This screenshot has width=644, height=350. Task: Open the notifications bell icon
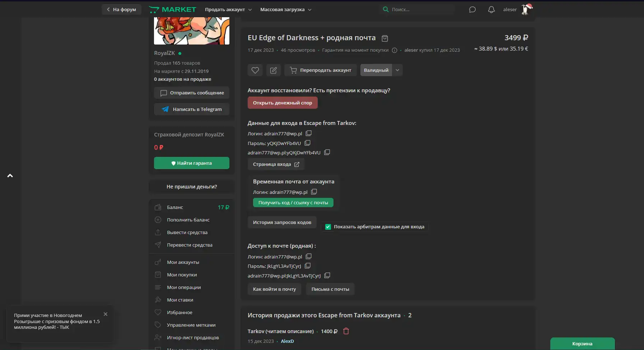pos(491,10)
